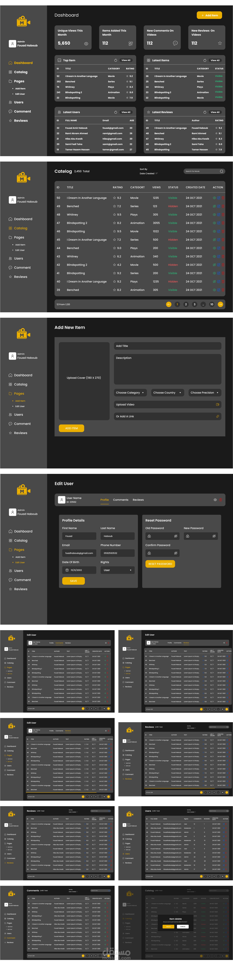This screenshot has width=233, height=980.
Task: Click blue edit icon for Catelog row 39
Action: pyautogui.click(x=219, y=290)
